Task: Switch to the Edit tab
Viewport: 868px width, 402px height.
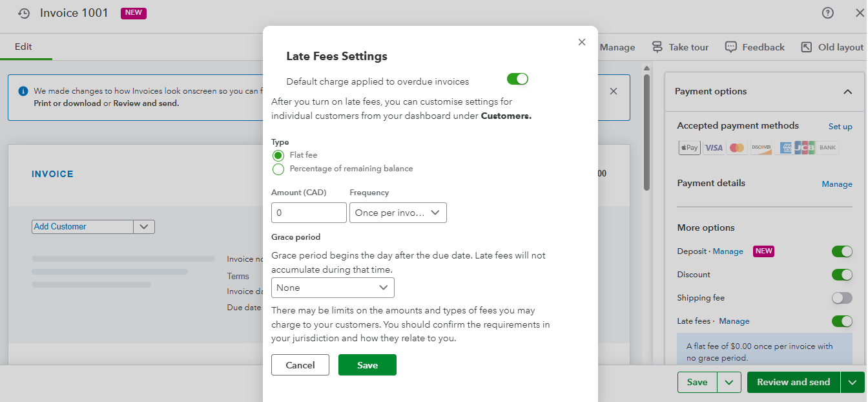Action: point(23,47)
